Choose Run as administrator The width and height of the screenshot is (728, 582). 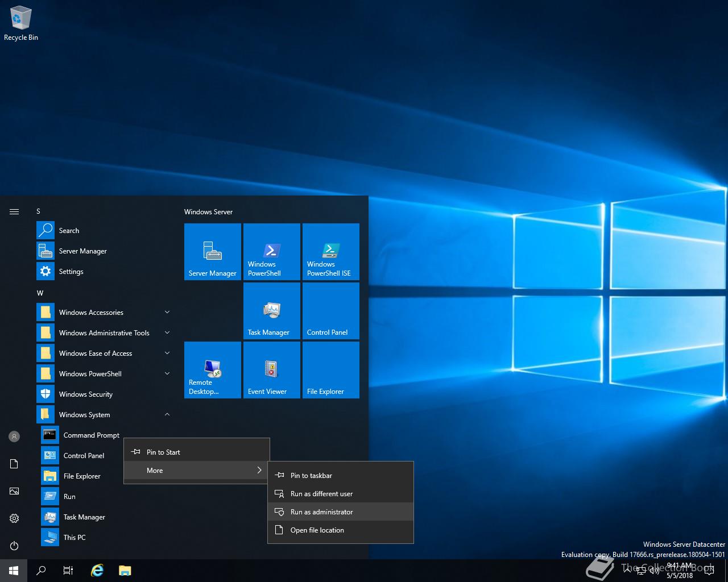341,512
